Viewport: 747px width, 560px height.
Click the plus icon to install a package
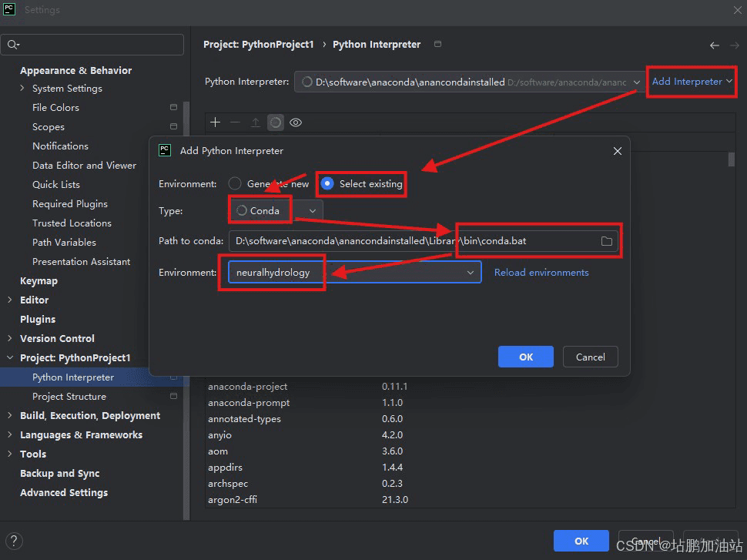(x=215, y=122)
